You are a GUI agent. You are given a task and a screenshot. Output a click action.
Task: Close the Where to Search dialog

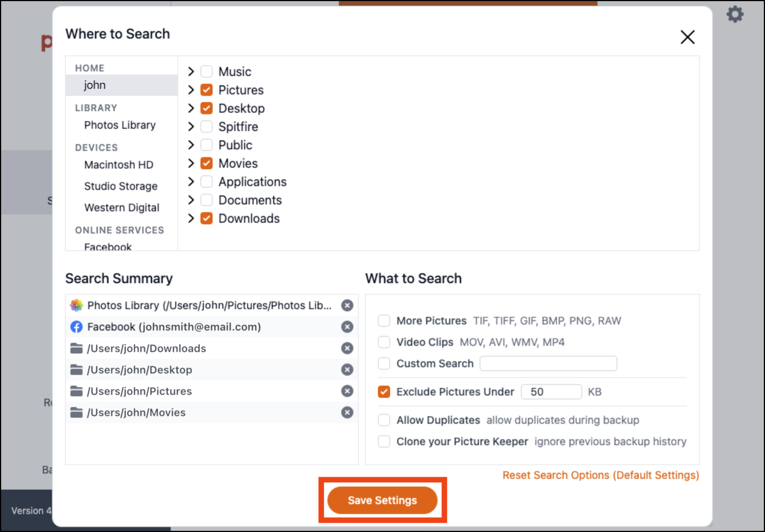pos(687,37)
